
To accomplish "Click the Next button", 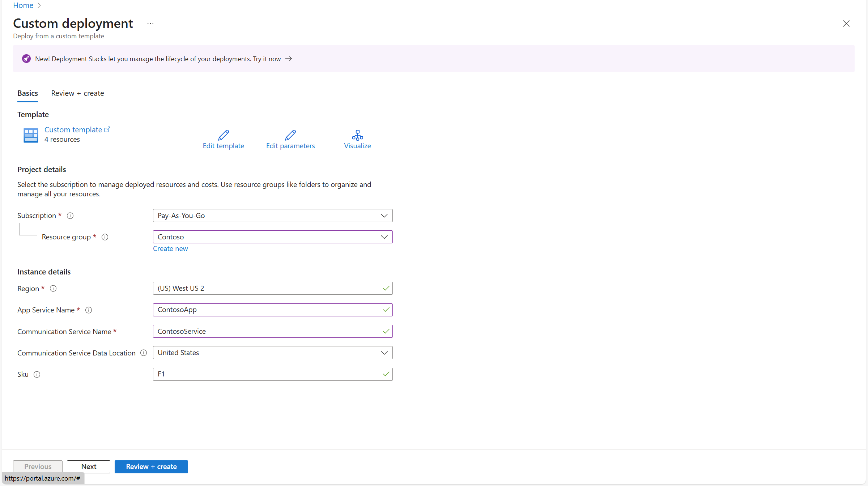I will pos(88,466).
